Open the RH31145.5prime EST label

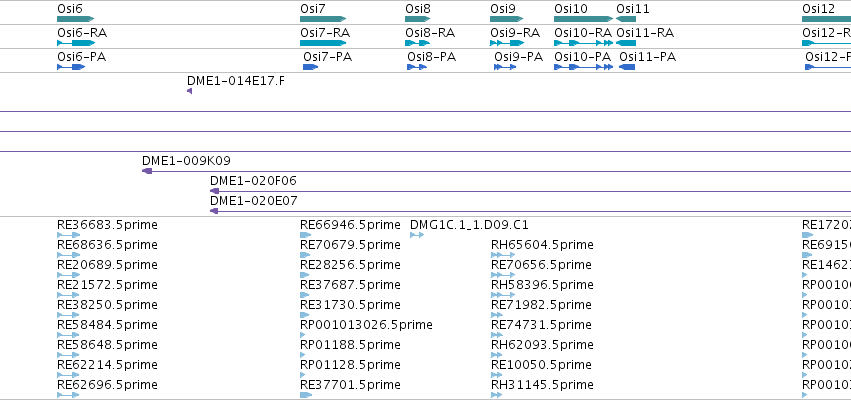coord(542,385)
